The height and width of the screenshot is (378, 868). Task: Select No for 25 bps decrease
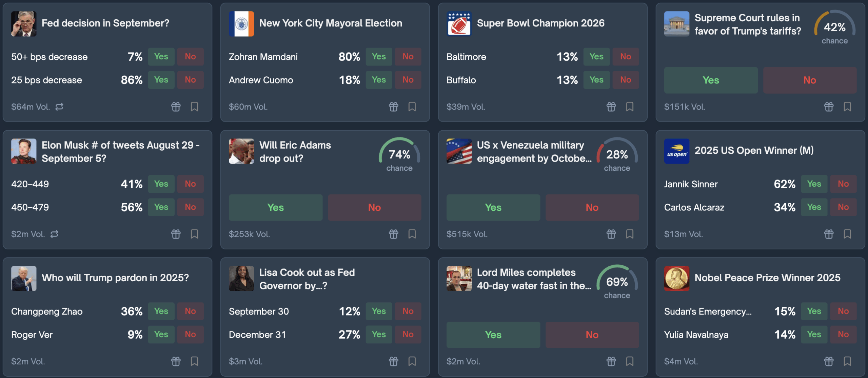190,80
